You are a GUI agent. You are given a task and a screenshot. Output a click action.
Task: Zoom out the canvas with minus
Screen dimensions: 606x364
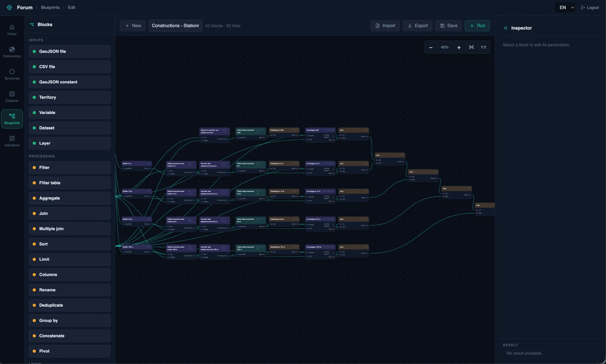(431, 47)
